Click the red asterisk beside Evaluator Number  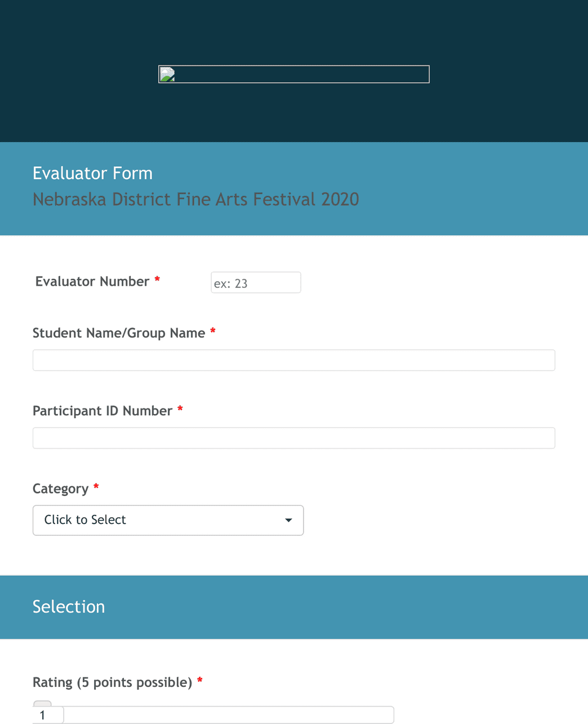click(x=157, y=279)
